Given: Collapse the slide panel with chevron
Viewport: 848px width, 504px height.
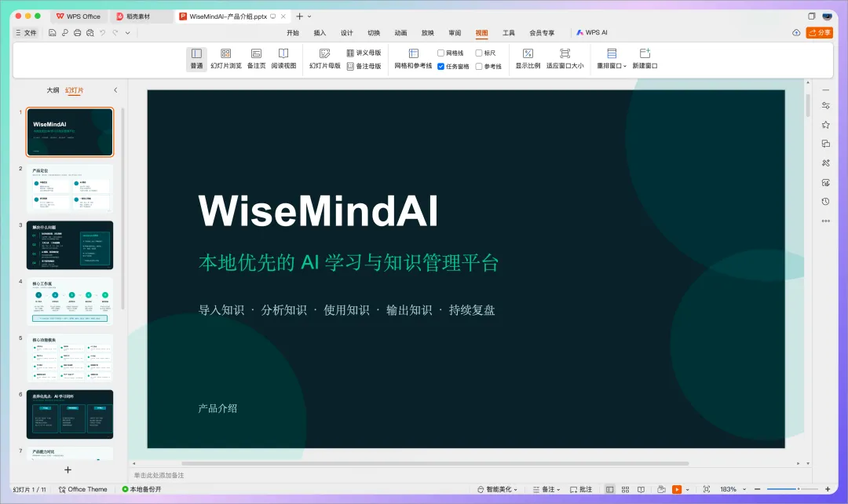Looking at the screenshot, I should tap(115, 90).
